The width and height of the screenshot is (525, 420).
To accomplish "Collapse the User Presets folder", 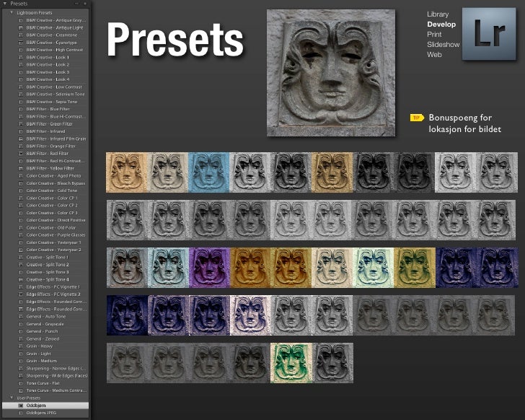I will 12,398.
